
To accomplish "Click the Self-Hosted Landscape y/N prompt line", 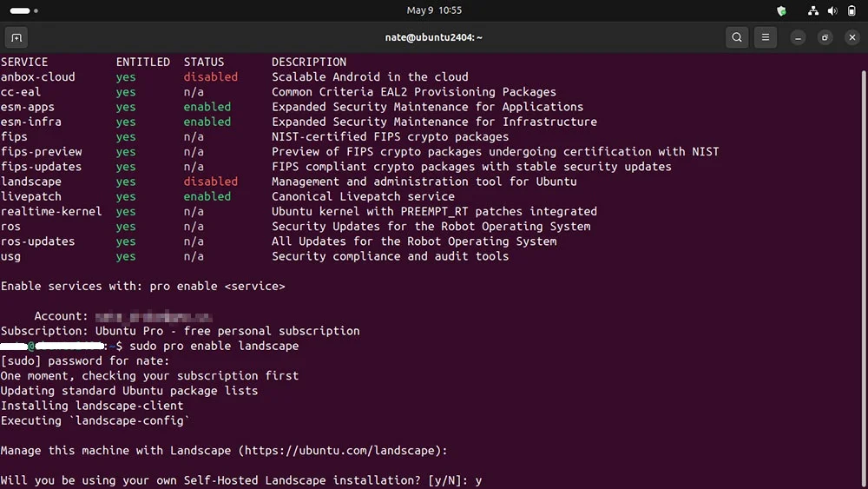I will click(x=241, y=480).
